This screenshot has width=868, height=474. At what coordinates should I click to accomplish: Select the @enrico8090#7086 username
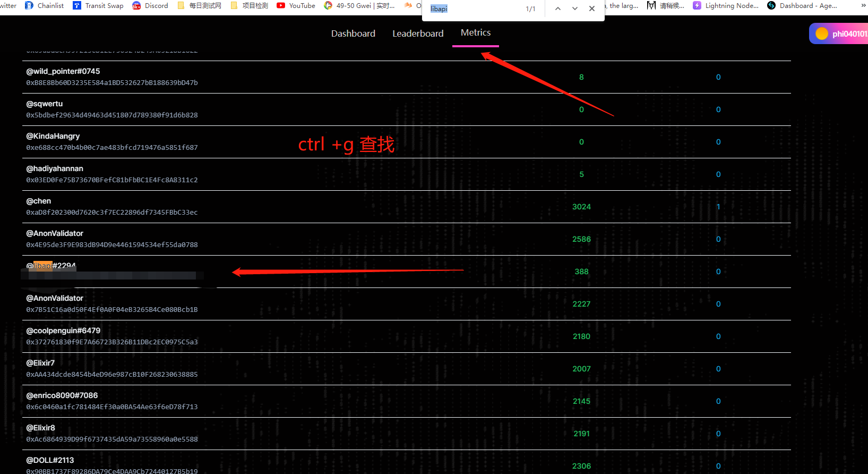pyautogui.click(x=62, y=395)
